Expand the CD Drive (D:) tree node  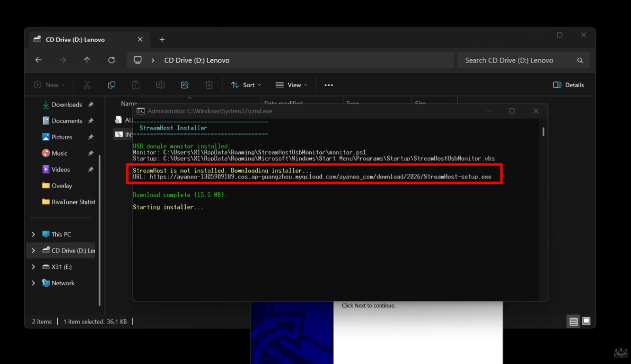tap(34, 251)
